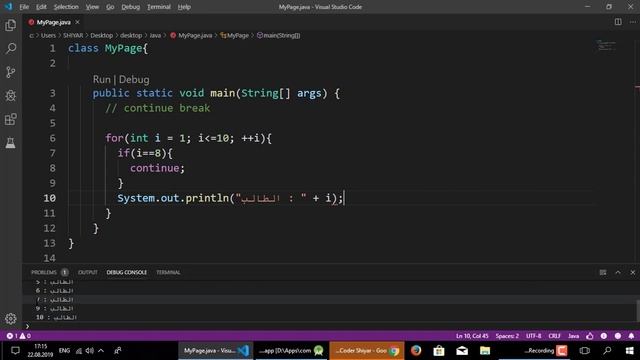Open the File menu

(x=24, y=7)
